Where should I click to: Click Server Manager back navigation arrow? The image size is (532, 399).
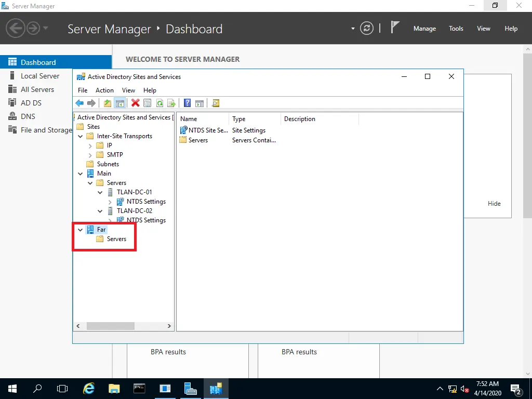point(15,28)
